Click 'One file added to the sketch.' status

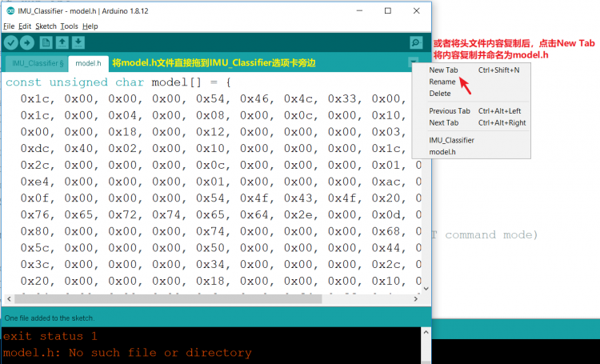tap(50, 318)
